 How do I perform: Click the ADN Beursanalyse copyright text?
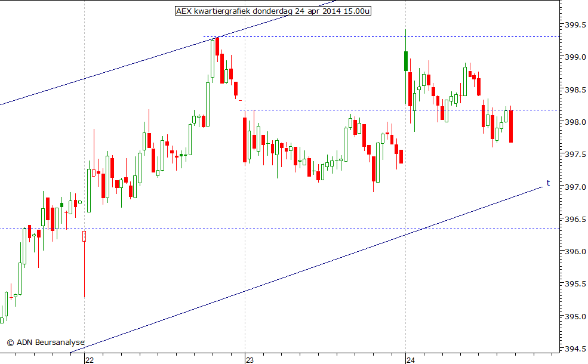coord(46,343)
